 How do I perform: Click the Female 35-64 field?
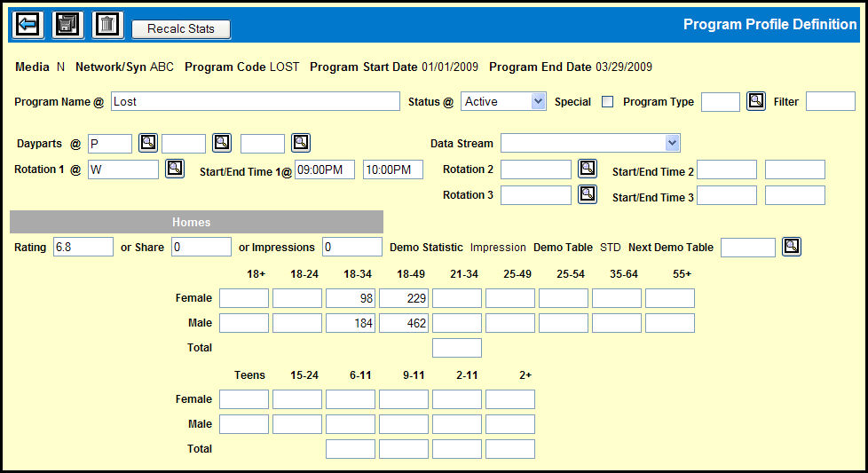pyautogui.click(x=616, y=298)
